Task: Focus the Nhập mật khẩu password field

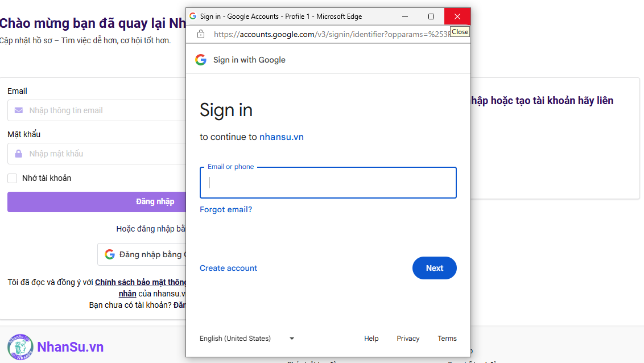Action: (97, 154)
